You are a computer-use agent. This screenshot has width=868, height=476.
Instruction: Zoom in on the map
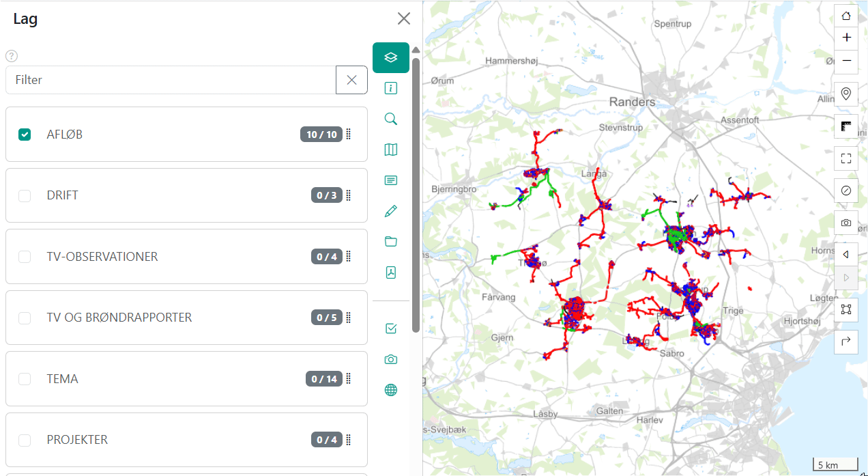[846, 38]
